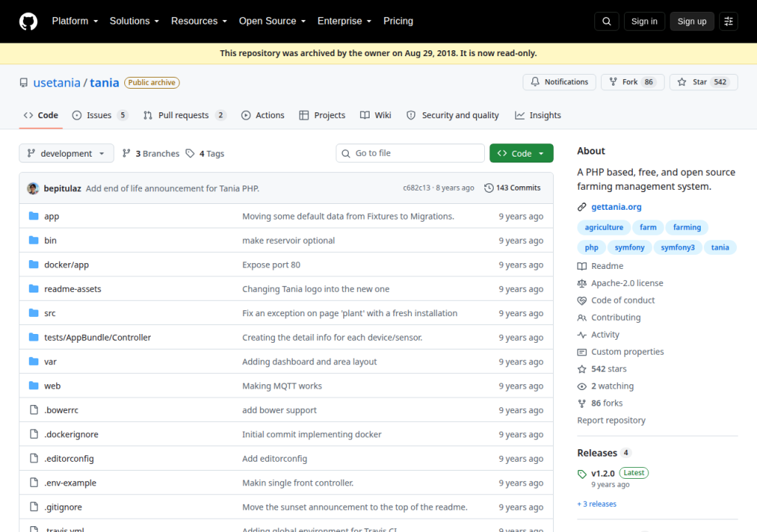Viewport: 757px width, 532px height.
Task: Click the Readme book icon in About
Action: 582,266
